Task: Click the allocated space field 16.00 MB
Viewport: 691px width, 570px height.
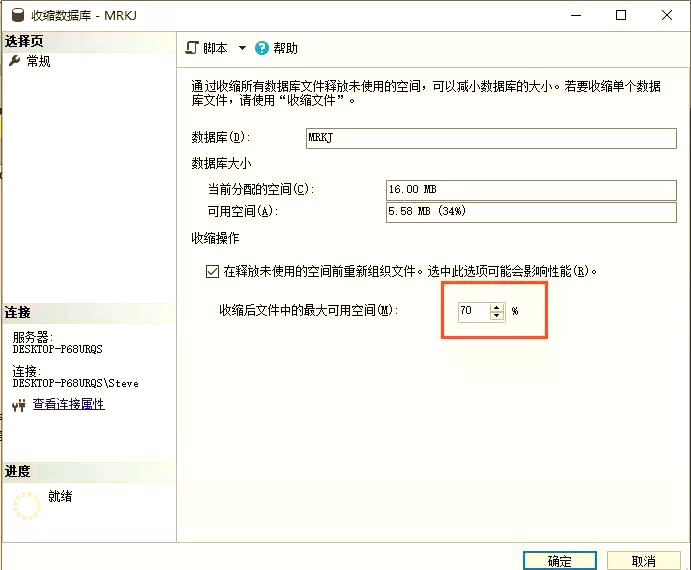Action: pos(531,190)
